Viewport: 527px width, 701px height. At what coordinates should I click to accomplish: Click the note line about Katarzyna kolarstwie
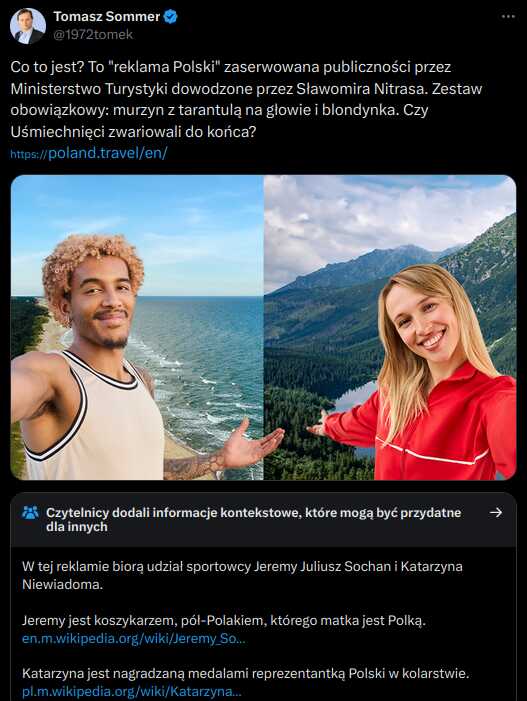245,673
